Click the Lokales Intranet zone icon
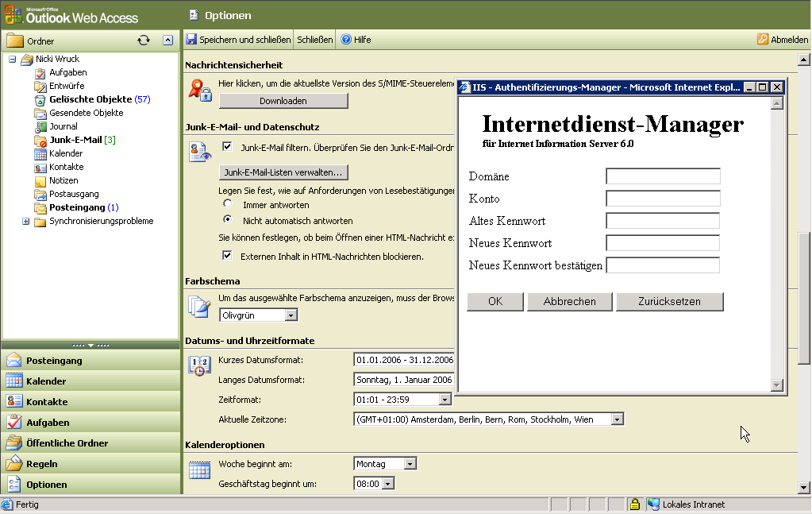812x514 pixels. pyautogui.click(x=653, y=504)
